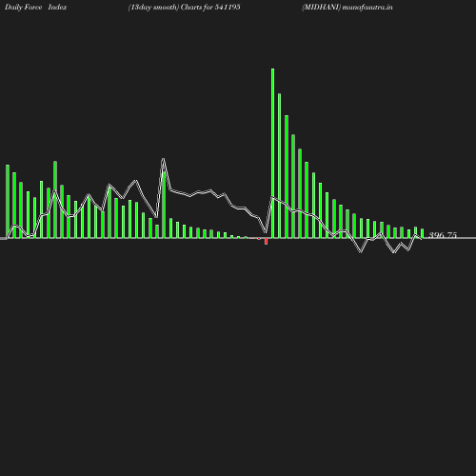Click the red negative bar below zero line
Viewport: 476px width, 476px height.
coord(266,241)
